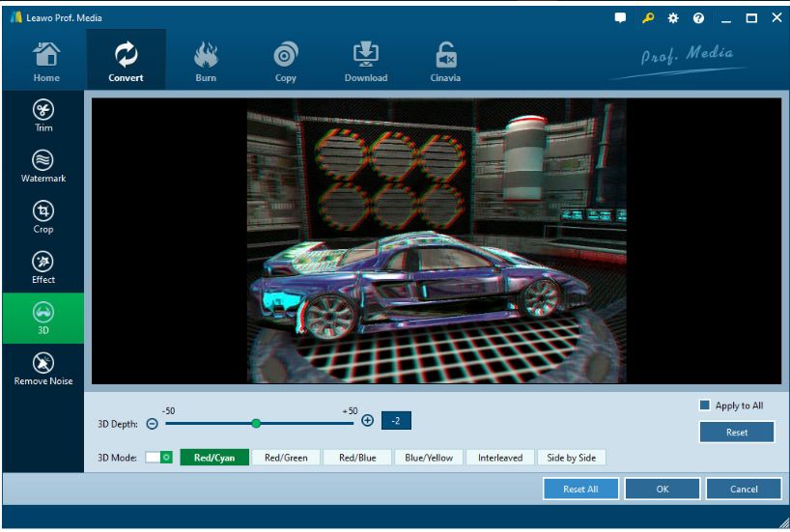Toggle the 3D Mode switch off
This screenshot has height=532, width=790.
[158, 457]
